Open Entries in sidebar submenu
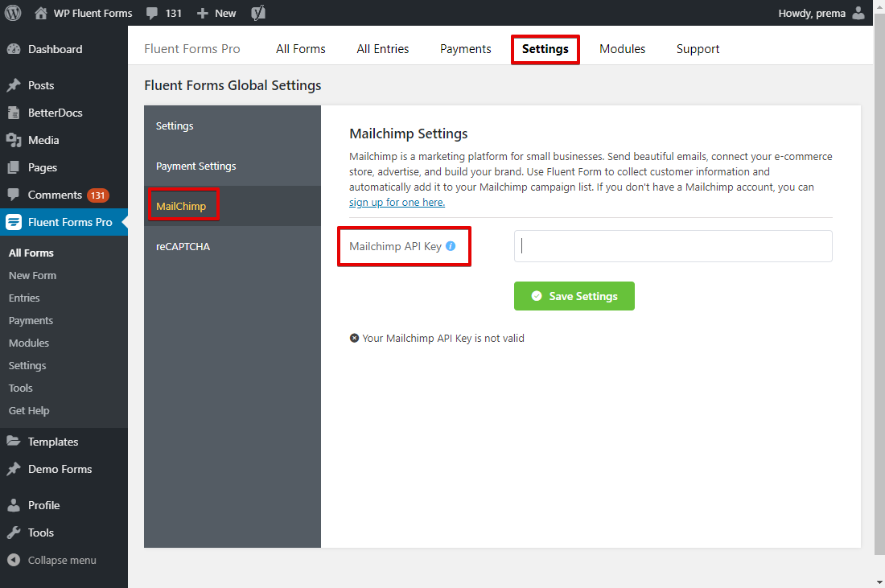 [24, 298]
